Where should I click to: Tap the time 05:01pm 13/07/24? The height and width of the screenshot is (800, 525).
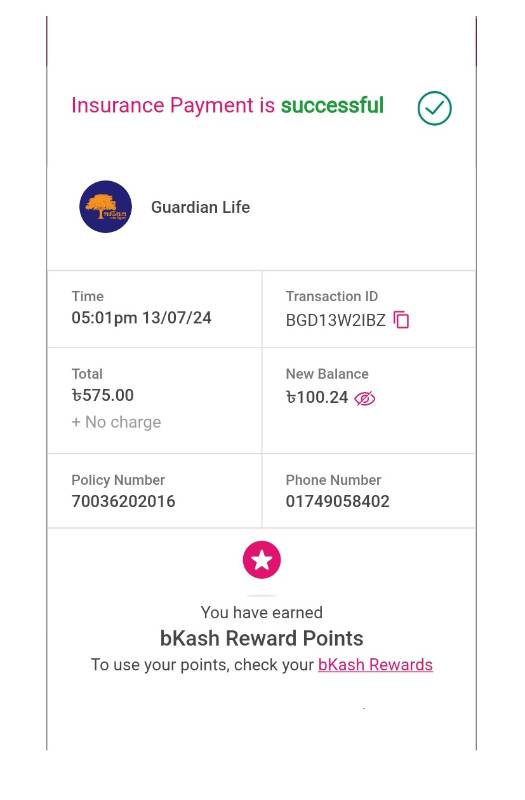point(141,318)
